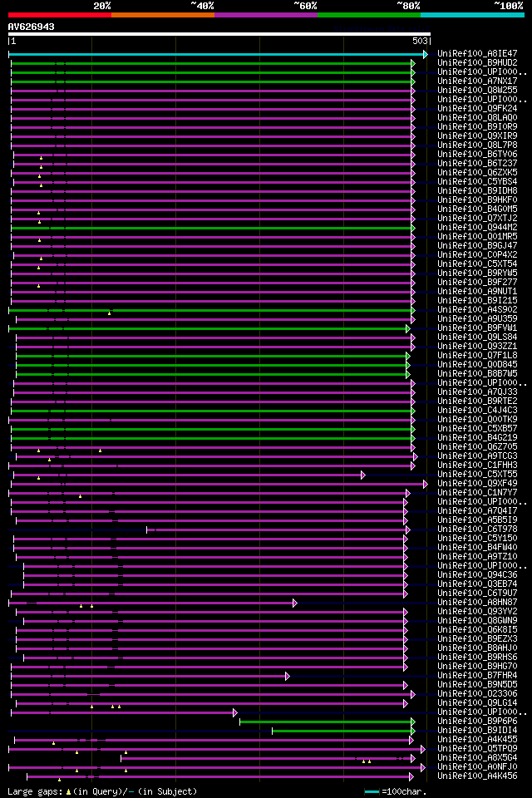This screenshot has height=798, width=532.
Task: Select hit UniRef100_C4J4C3
Action: 477,411
